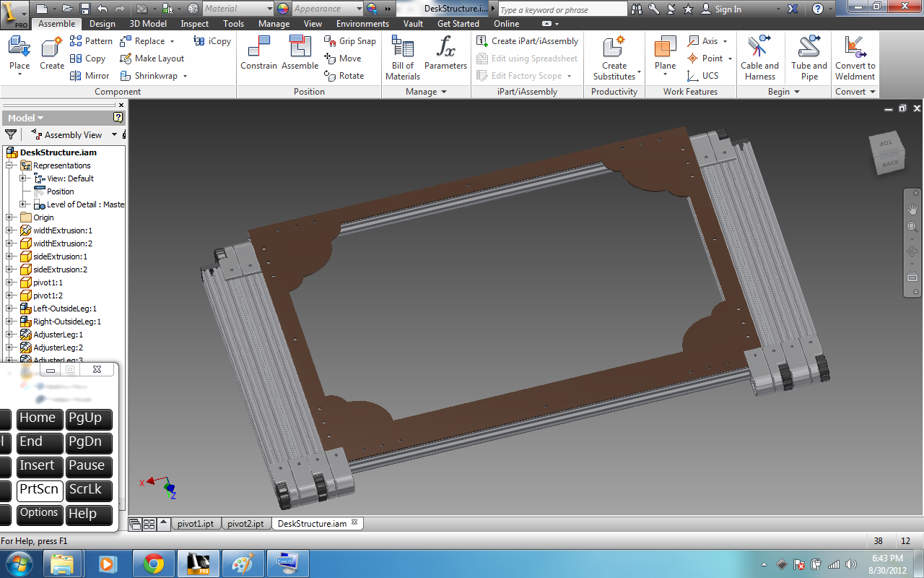Open the Parameters dialog
Image resolution: width=924 pixels, height=578 pixels.
coord(445,54)
